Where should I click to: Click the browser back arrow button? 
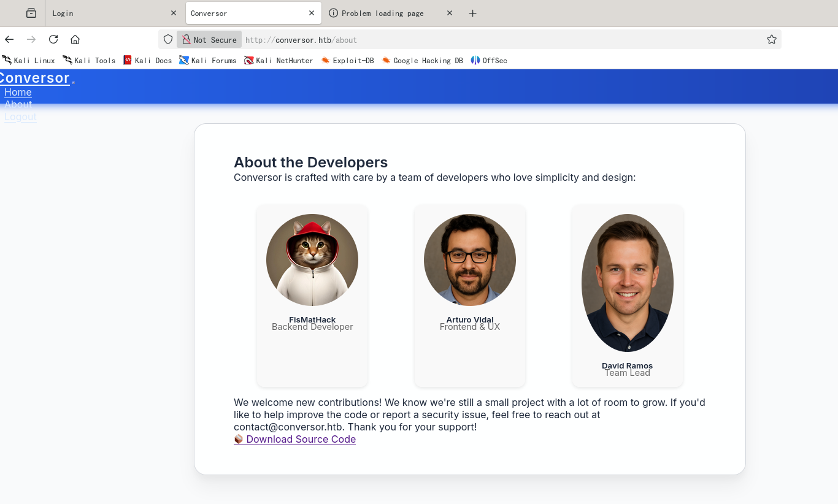tap(9, 40)
